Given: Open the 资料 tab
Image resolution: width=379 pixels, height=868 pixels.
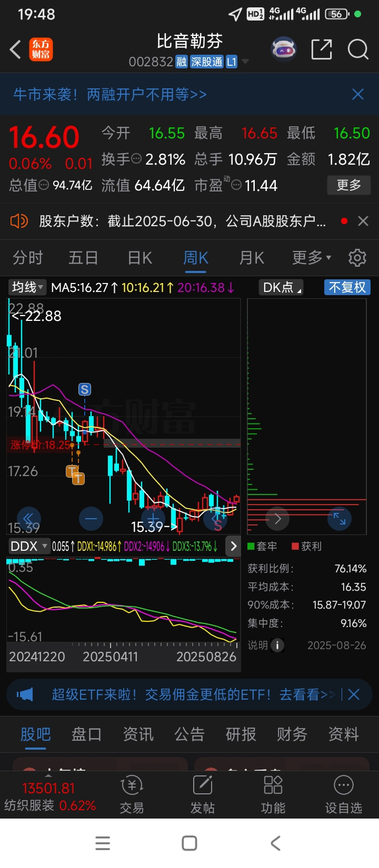Looking at the screenshot, I should tap(344, 734).
